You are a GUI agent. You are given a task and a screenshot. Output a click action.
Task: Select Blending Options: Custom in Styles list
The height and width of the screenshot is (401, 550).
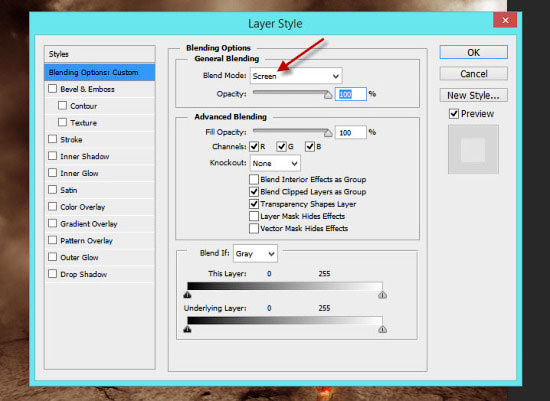pyautogui.click(x=100, y=72)
